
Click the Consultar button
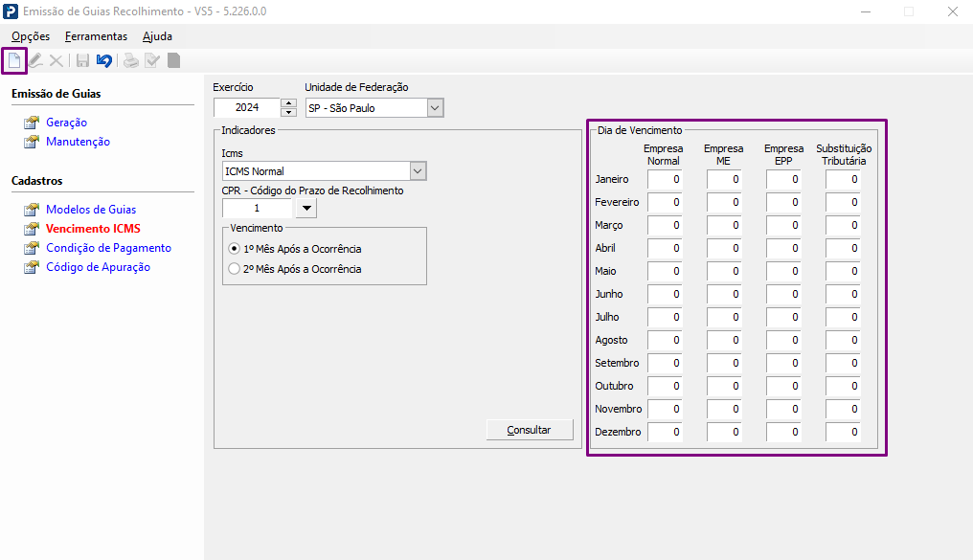[530, 430]
